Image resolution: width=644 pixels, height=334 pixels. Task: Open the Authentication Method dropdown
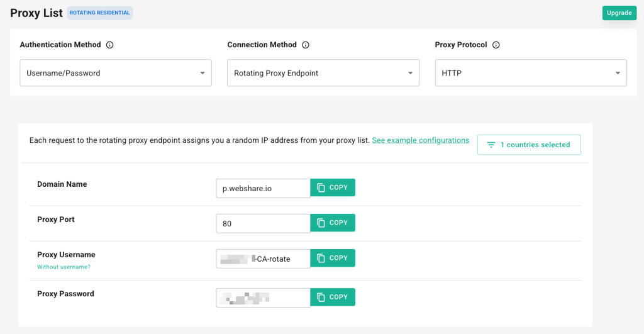point(116,73)
